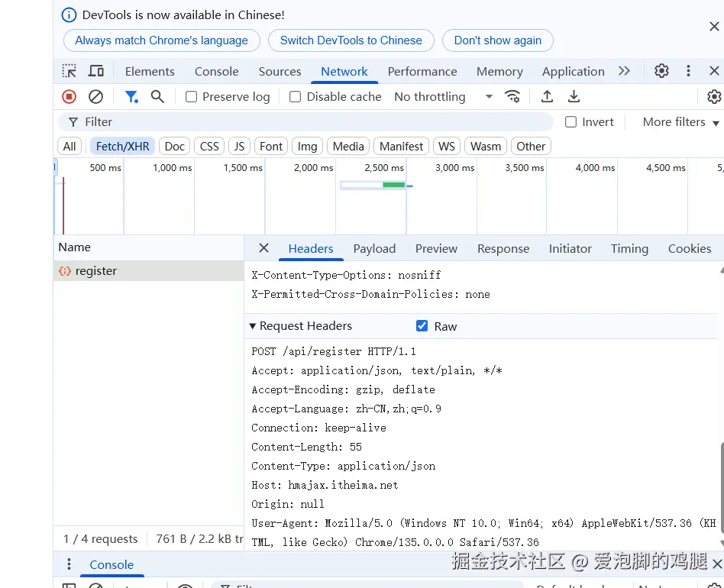Clear the network log
Viewport: 724px width, 588px height.
coord(95,97)
